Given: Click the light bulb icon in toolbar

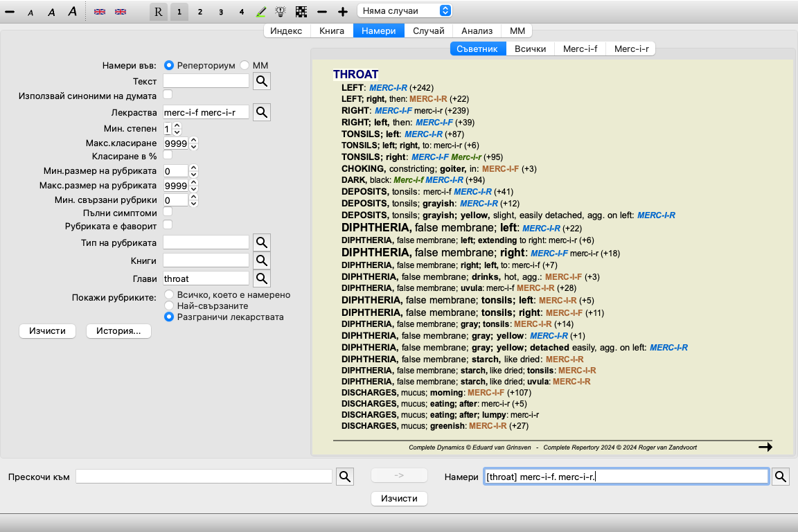Looking at the screenshot, I should click(281, 12).
